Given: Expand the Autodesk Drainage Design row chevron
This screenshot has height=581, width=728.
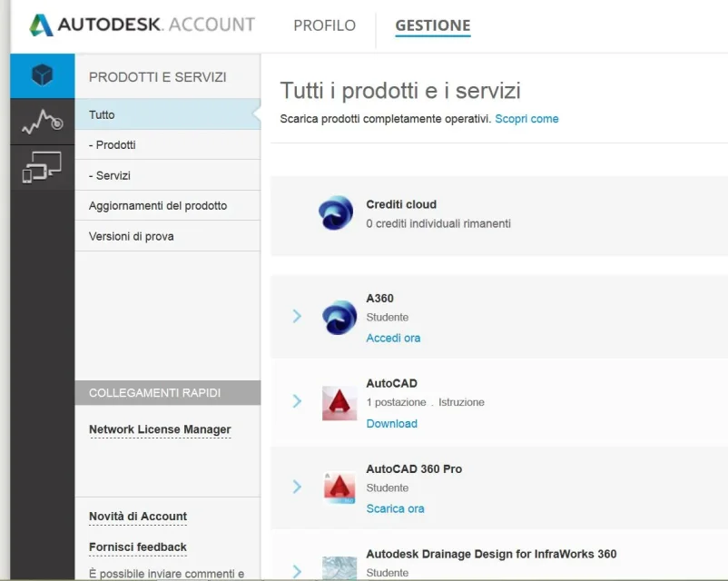Looking at the screenshot, I should [x=297, y=572].
